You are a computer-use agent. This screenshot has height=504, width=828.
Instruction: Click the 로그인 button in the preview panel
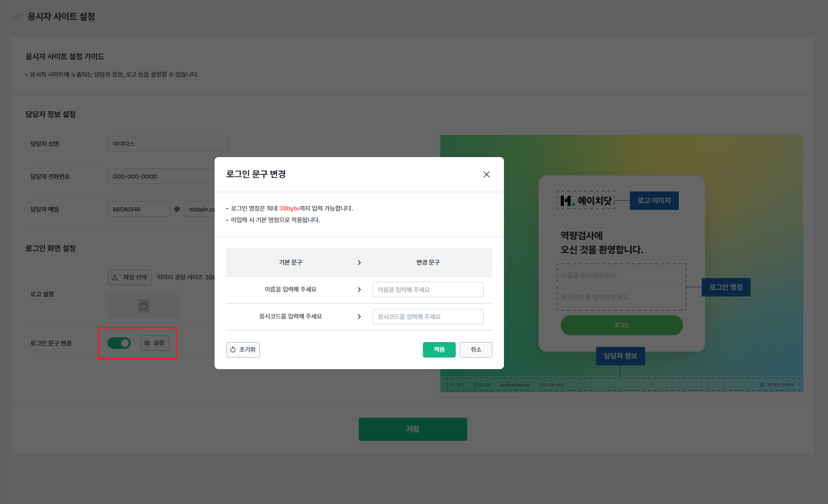[621, 325]
